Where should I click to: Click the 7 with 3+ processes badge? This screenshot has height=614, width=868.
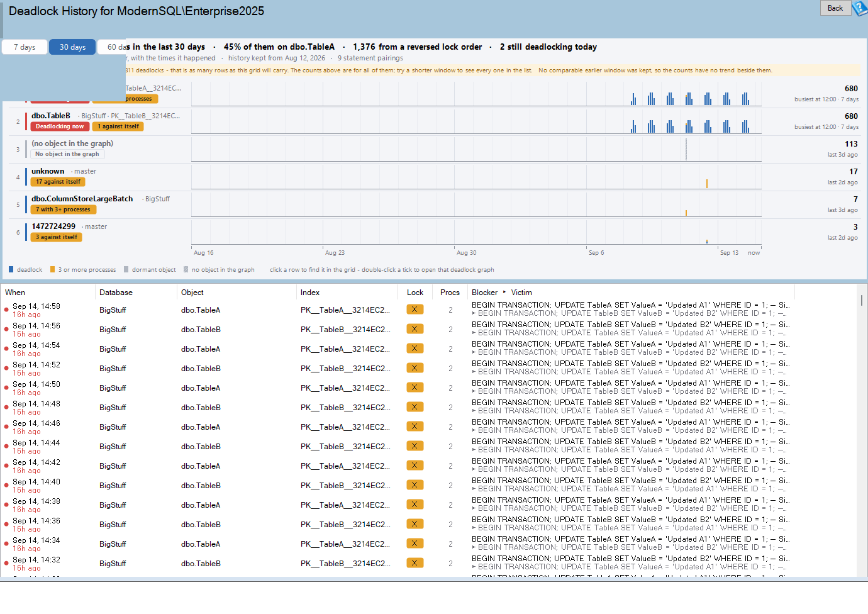click(63, 209)
